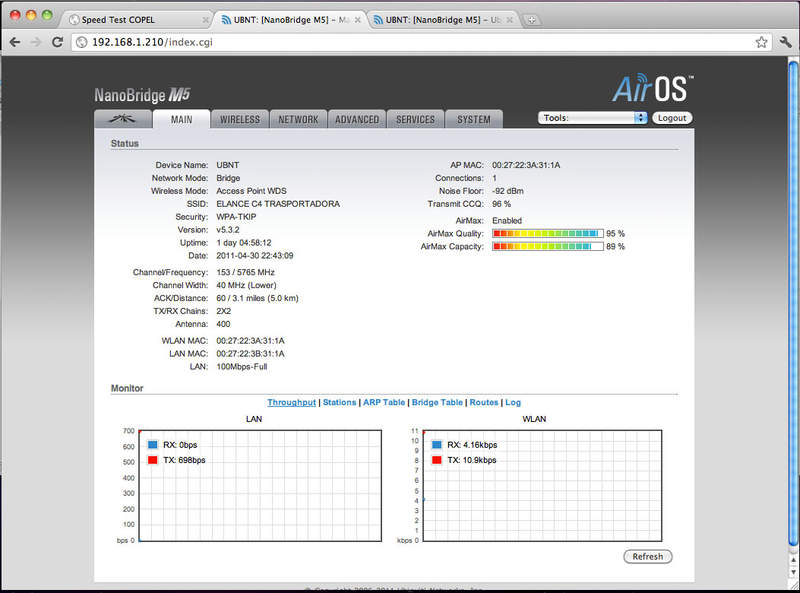
Task: Click the new tab button
Action: click(x=532, y=20)
